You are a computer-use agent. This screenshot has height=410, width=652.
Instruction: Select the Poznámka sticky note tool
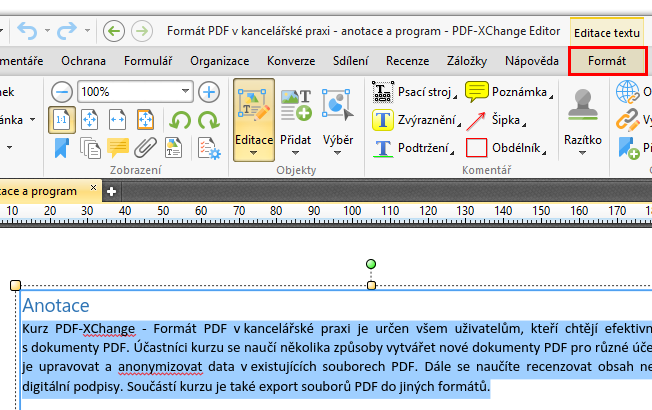pos(509,92)
